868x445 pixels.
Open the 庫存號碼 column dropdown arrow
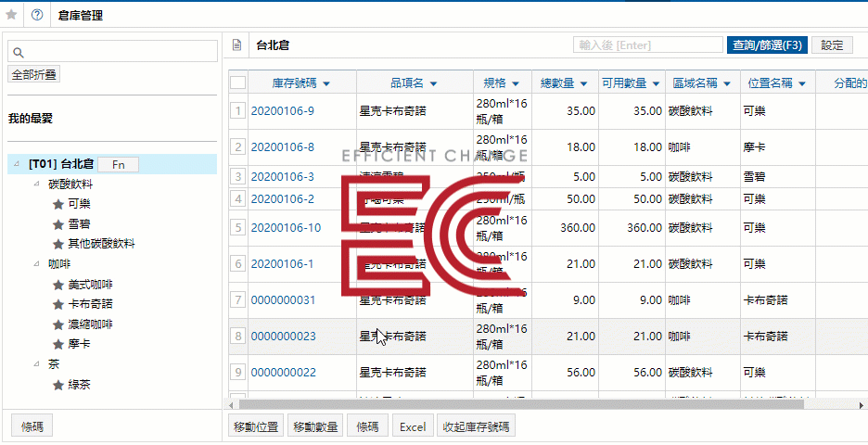326,83
